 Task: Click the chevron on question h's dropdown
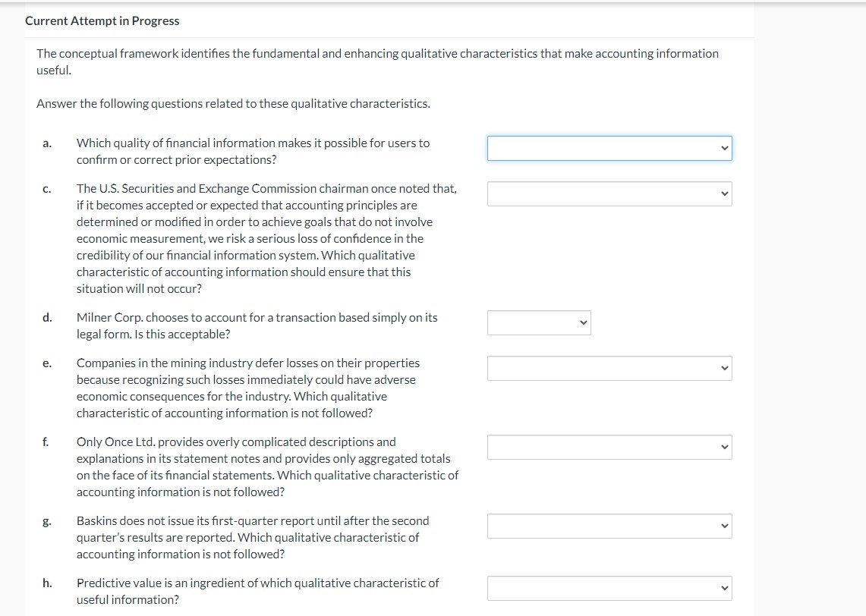click(724, 588)
